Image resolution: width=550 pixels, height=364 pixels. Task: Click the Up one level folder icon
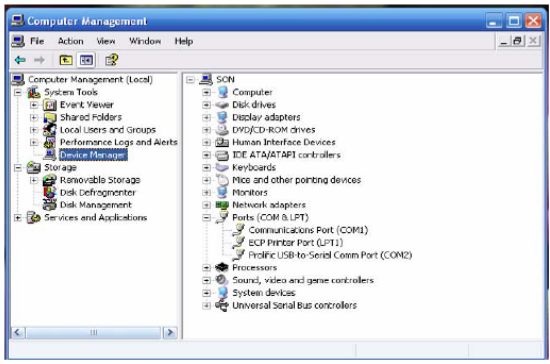coord(66,60)
